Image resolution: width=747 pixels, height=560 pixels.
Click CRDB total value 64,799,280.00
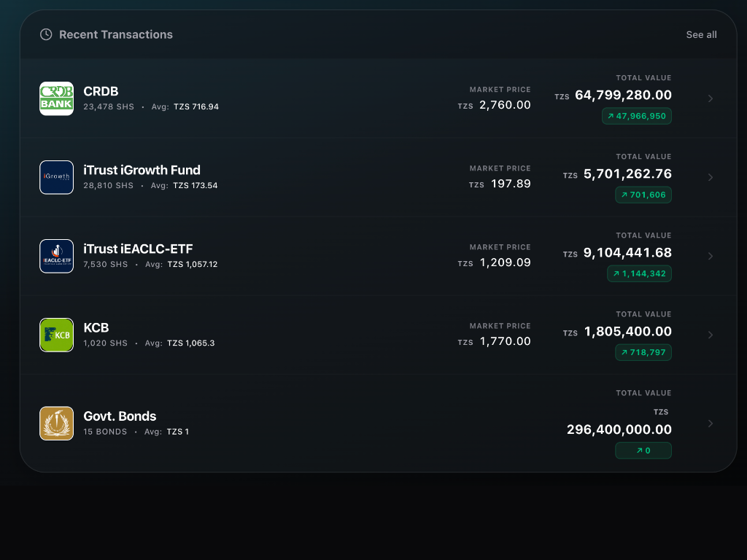(x=623, y=96)
